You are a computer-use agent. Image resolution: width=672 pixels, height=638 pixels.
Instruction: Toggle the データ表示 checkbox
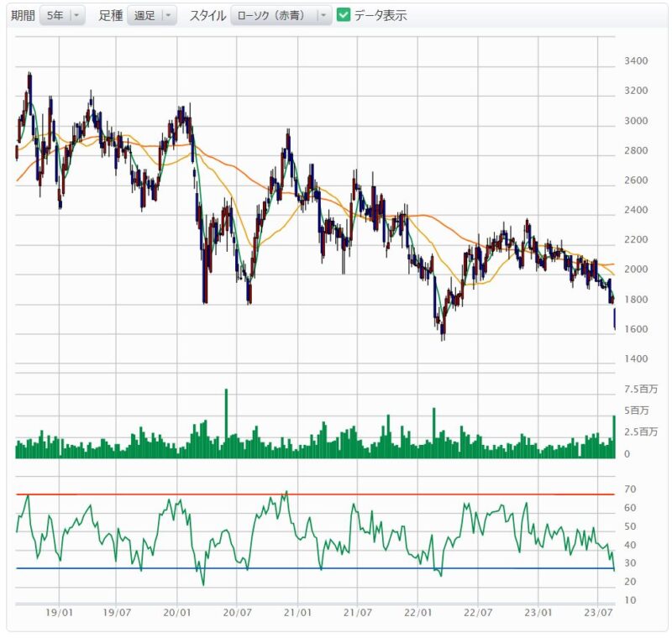click(344, 15)
